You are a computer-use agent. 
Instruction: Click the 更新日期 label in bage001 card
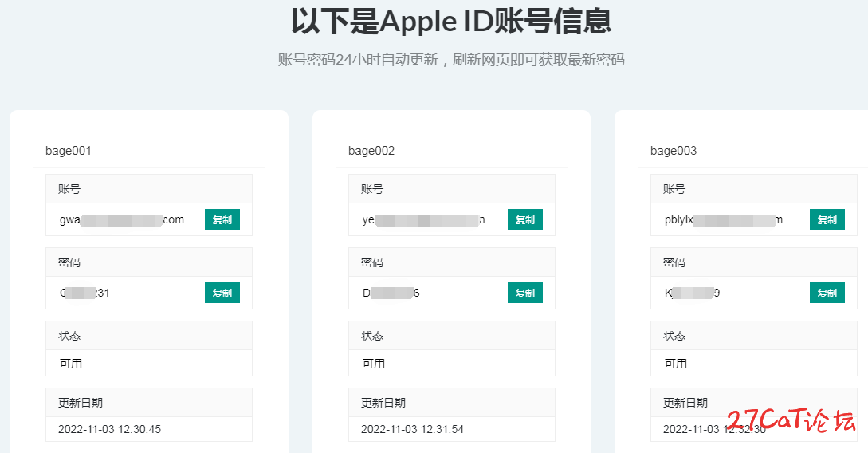(x=81, y=403)
